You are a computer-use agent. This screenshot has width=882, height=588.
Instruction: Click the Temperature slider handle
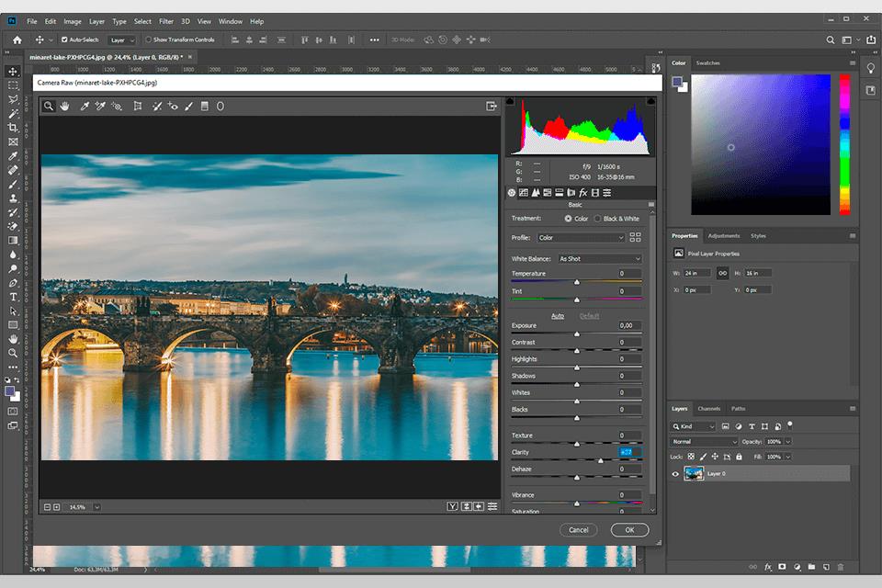click(577, 282)
